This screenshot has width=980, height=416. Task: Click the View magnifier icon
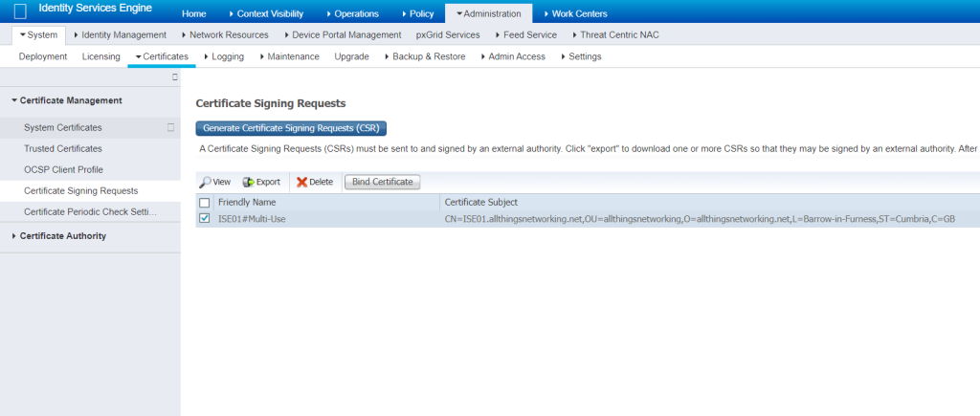[205, 183]
